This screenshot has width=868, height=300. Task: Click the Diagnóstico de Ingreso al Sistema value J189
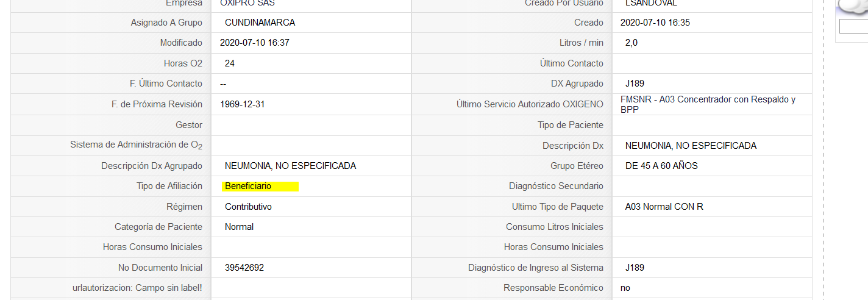[x=635, y=268]
